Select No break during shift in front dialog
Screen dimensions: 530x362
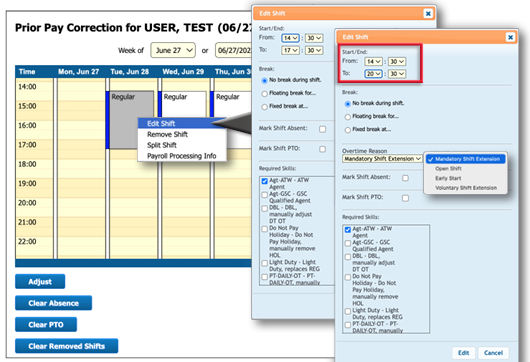(347, 104)
